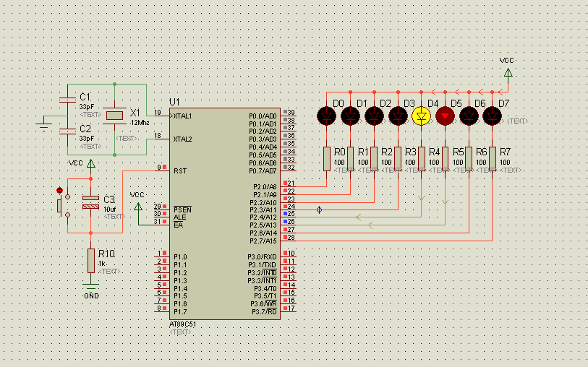
Task: Click the lit red D5 LED
Action: click(445, 116)
